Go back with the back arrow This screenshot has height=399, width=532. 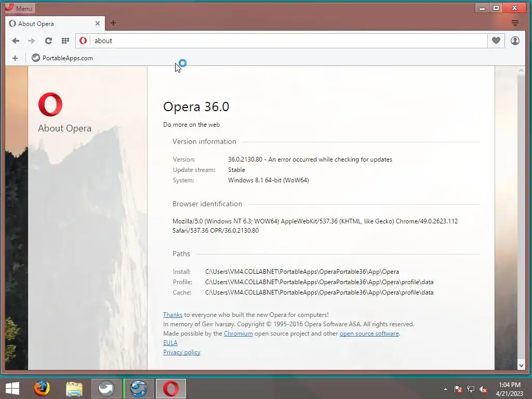pyautogui.click(x=16, y=41)
